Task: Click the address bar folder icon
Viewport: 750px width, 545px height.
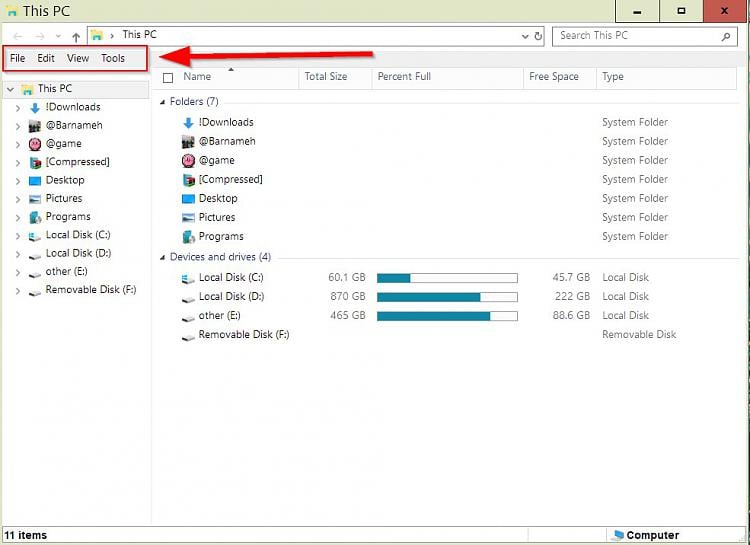Action: pyautogui.click(x=97, y=35)
